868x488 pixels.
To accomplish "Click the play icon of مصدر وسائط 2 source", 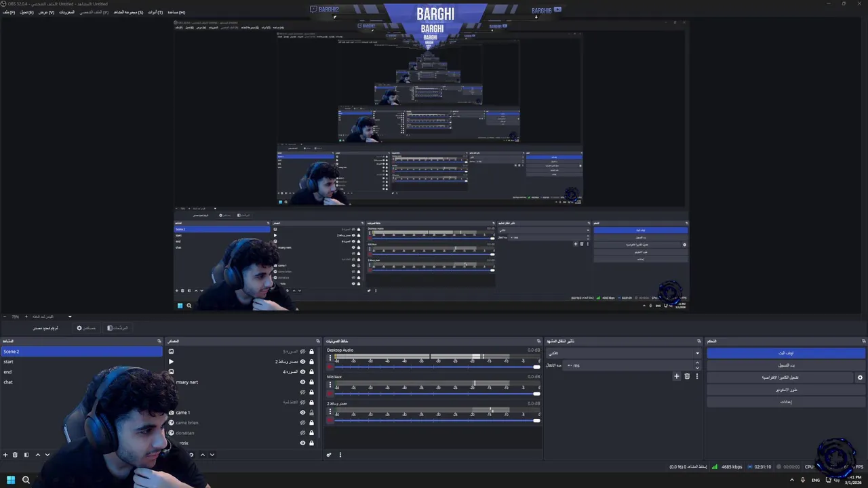I will point(171,361).
